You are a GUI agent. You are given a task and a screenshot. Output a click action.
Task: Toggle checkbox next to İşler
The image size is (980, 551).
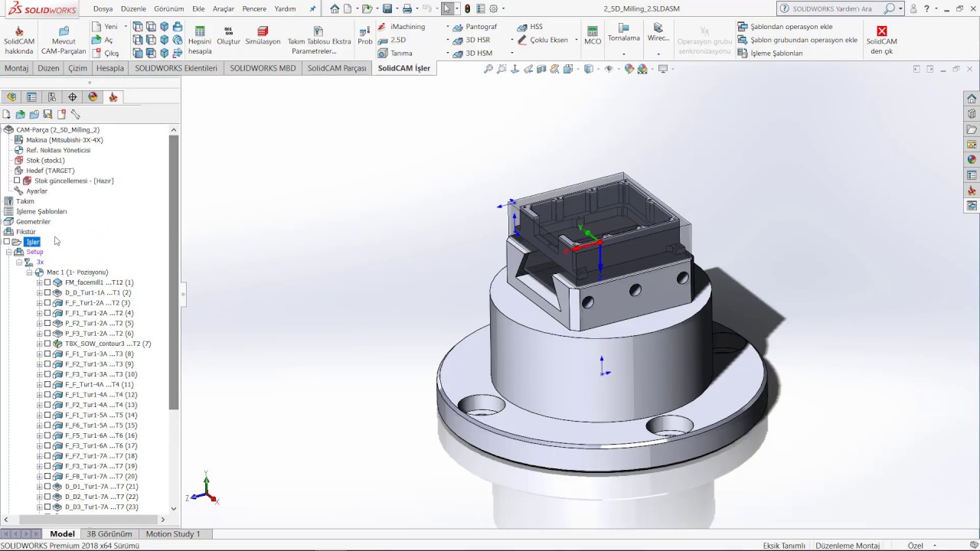pos(6,242)
